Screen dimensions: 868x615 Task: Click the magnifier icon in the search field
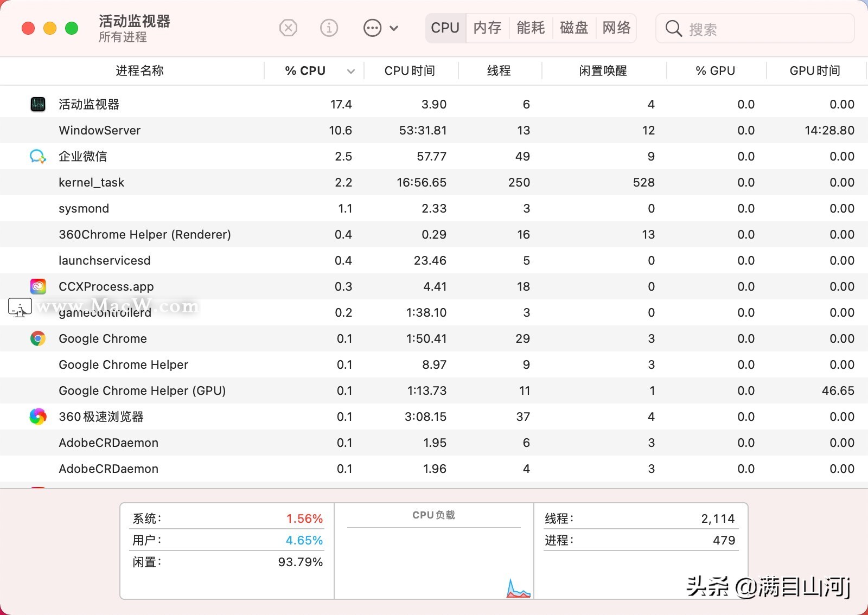[673, 28]
